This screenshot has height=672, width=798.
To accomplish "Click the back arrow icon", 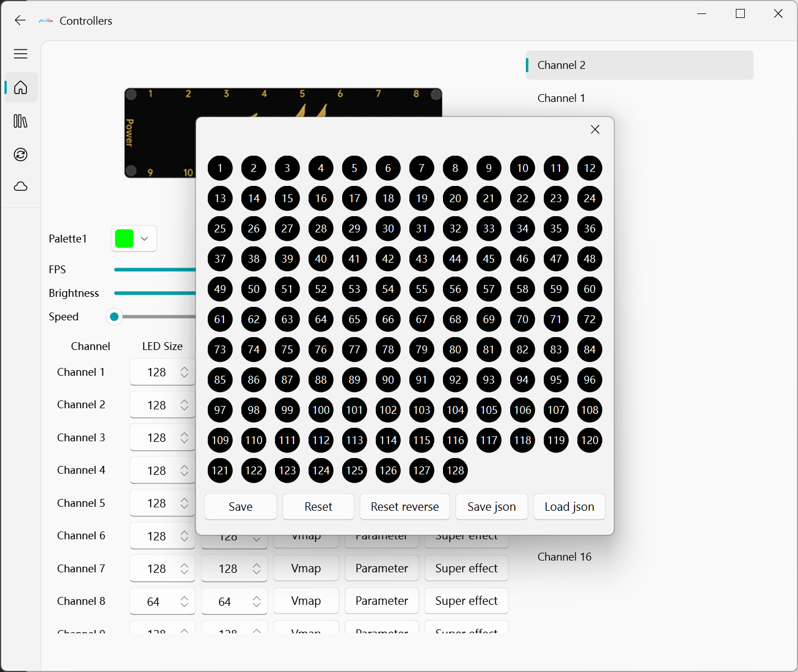I will pyautogui.click(x=20, y=21).
